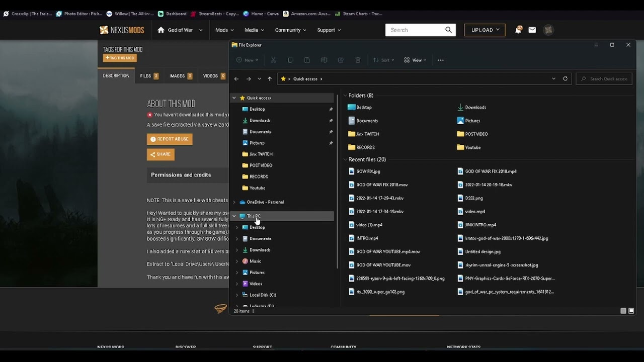
Task: Switch to the FILES tab on mod page
Action: [149, 76]
